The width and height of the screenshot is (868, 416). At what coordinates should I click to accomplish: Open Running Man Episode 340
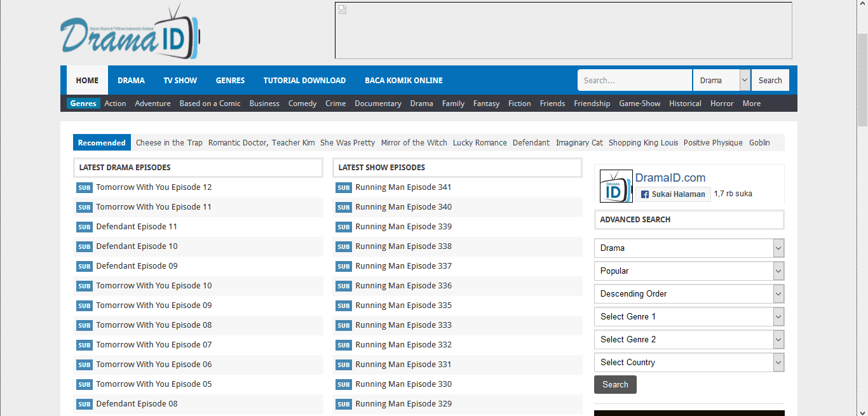[x=403, y=207]
